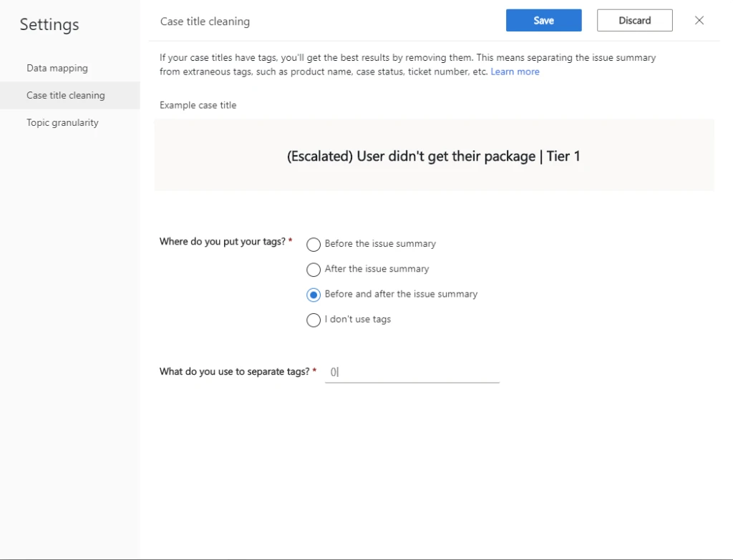Image resolution: width=733 pixels, height=560 pixels.
Task: Select "Before the issue summary" option
Action: [314, 245]
